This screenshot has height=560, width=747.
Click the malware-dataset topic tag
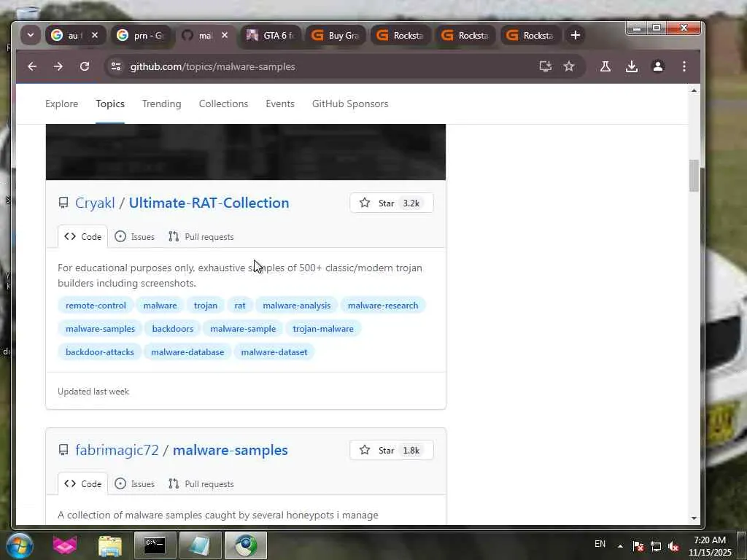coord(274,352)
